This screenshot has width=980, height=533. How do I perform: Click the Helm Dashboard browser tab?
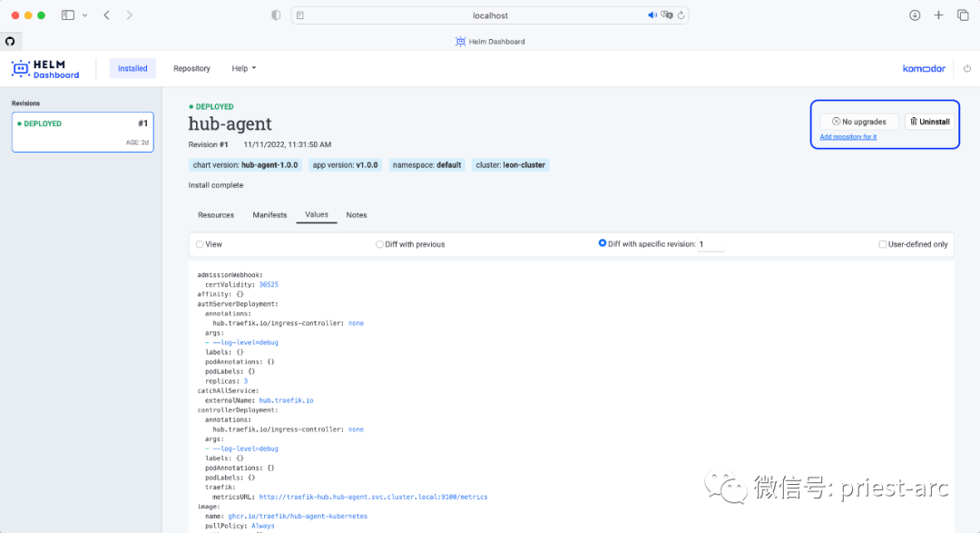point(490,41)
